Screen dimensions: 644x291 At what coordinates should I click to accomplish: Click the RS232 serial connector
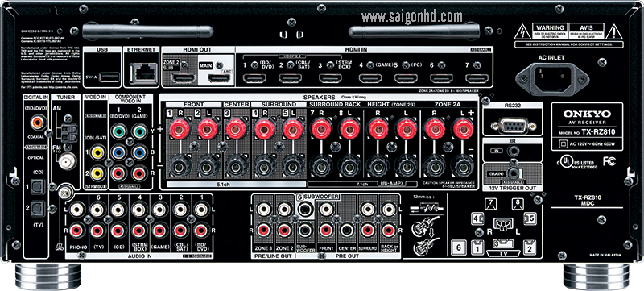coord(512,124)
